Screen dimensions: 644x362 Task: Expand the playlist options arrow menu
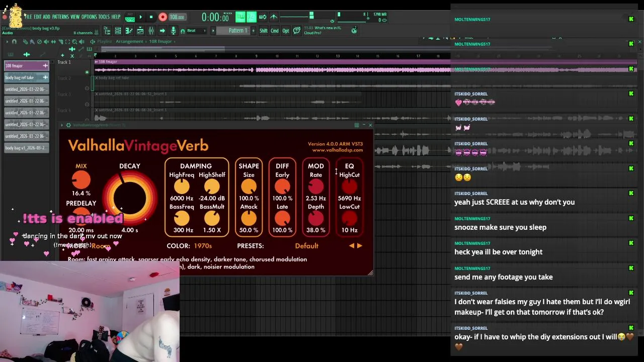(8, 42)
